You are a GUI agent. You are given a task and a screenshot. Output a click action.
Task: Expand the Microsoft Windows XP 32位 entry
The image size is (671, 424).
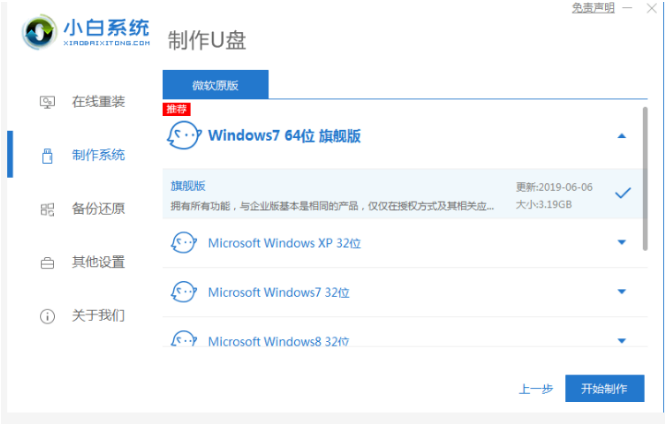[x=621, y=242]
